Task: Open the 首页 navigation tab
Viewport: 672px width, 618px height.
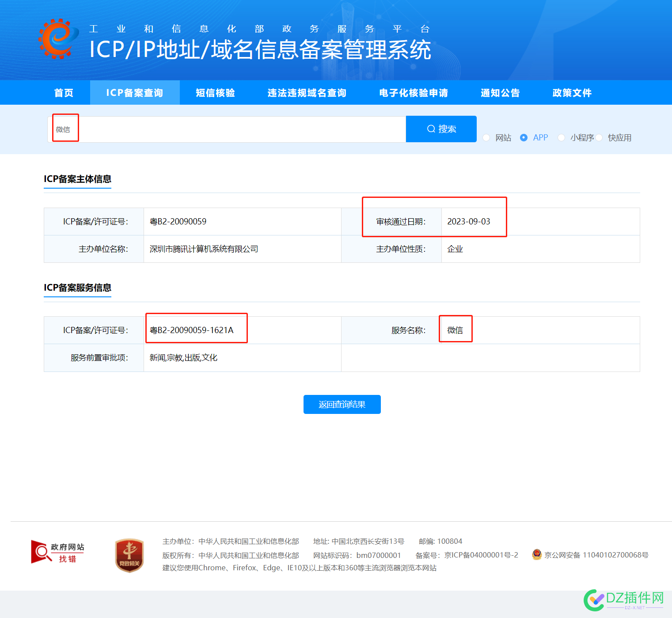Action: coord(64,93)
